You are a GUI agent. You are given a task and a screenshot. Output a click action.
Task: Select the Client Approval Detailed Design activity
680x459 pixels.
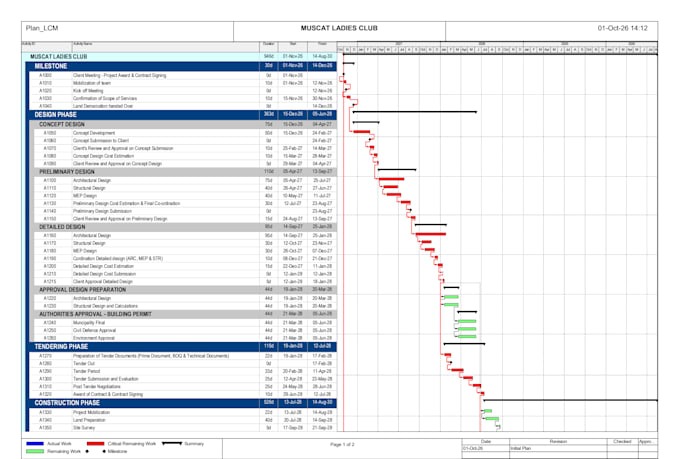point(185,282)
